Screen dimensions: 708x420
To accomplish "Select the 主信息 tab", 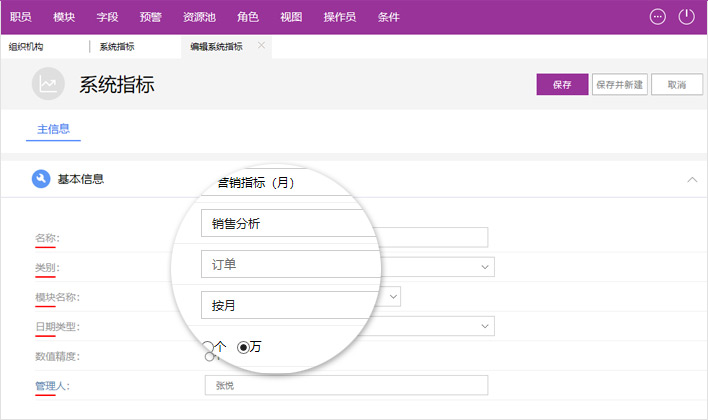I will coord(52,129).
